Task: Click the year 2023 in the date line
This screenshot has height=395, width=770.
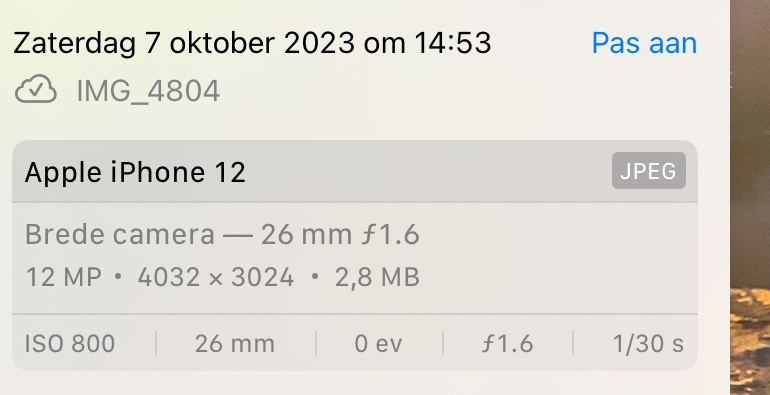Action: tap(319, 43)
